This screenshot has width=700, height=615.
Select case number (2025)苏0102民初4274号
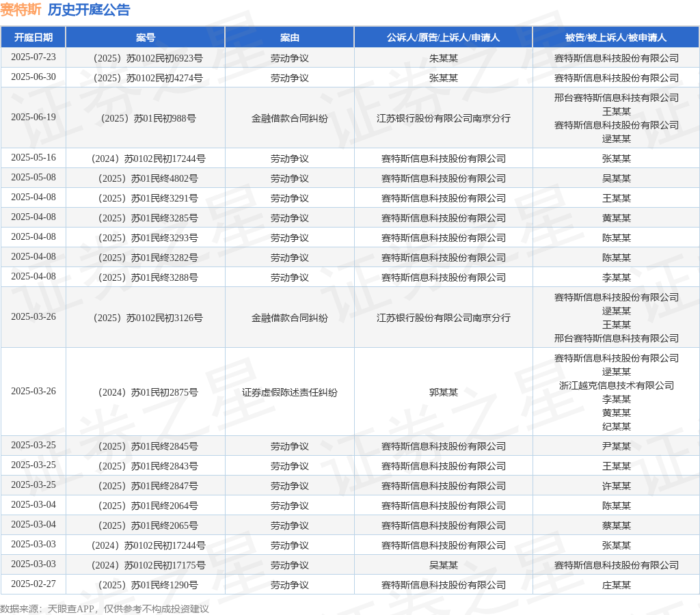coord(146,78)
